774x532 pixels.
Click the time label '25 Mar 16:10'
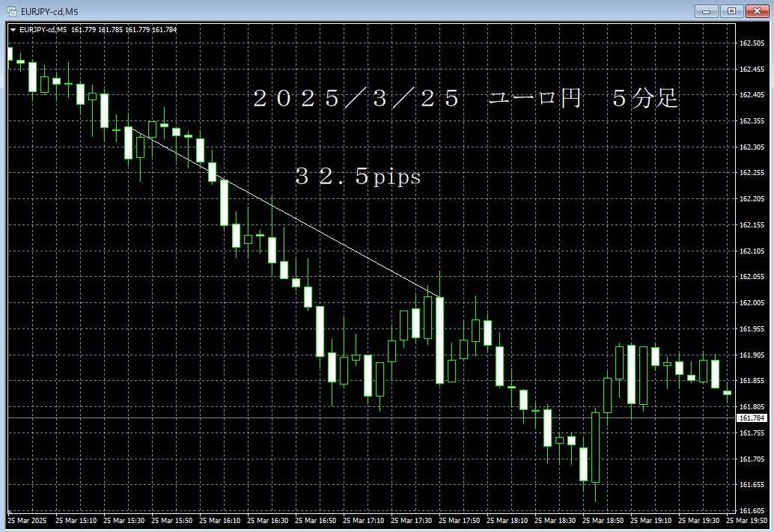(219, 520)
